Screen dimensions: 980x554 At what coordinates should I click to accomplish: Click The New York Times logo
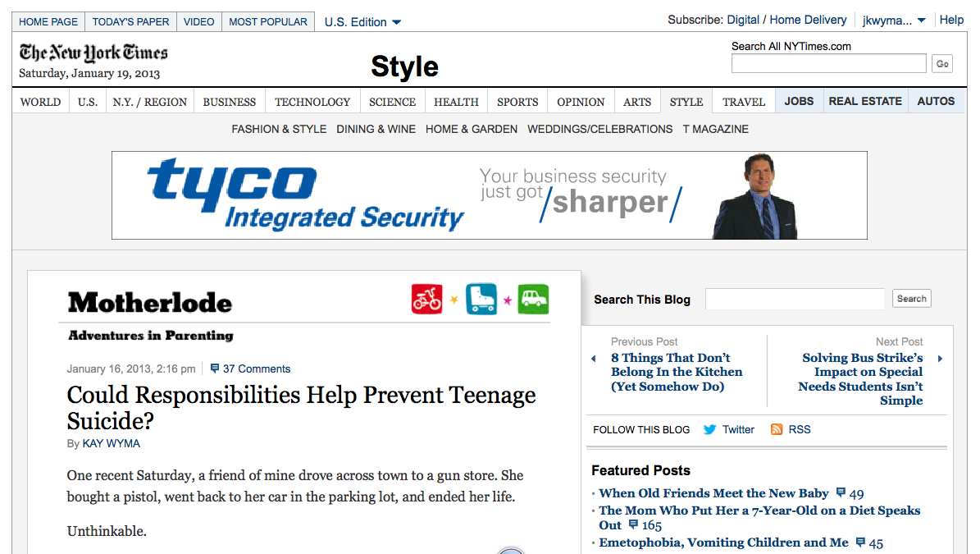point(93,53)
